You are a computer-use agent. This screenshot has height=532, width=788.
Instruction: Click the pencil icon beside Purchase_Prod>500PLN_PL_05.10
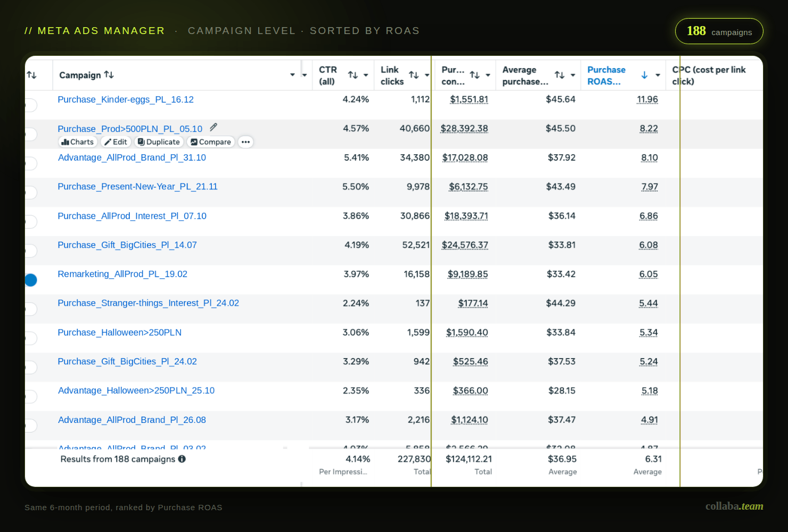pyautogui.click(x=213, y=127)
